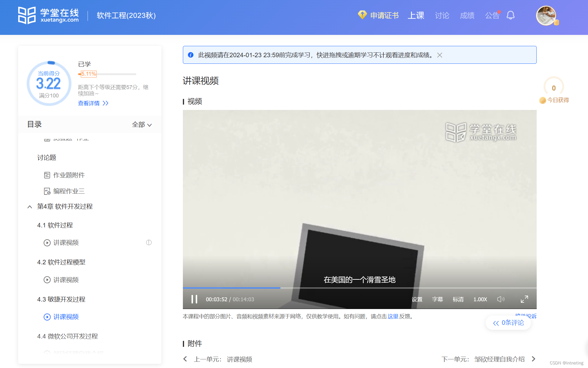
Task: Change playback speed 1.00X
Action: [x=480, y=299]
